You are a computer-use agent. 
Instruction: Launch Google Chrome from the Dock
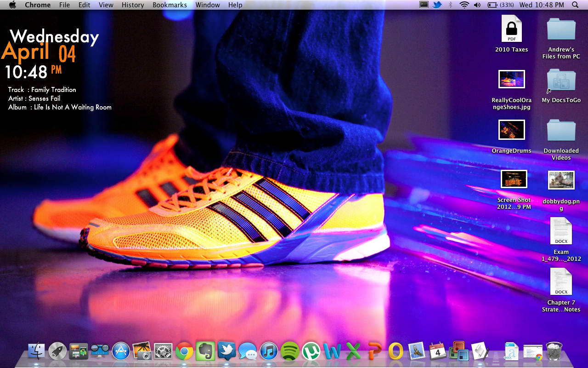pos(184,351)
